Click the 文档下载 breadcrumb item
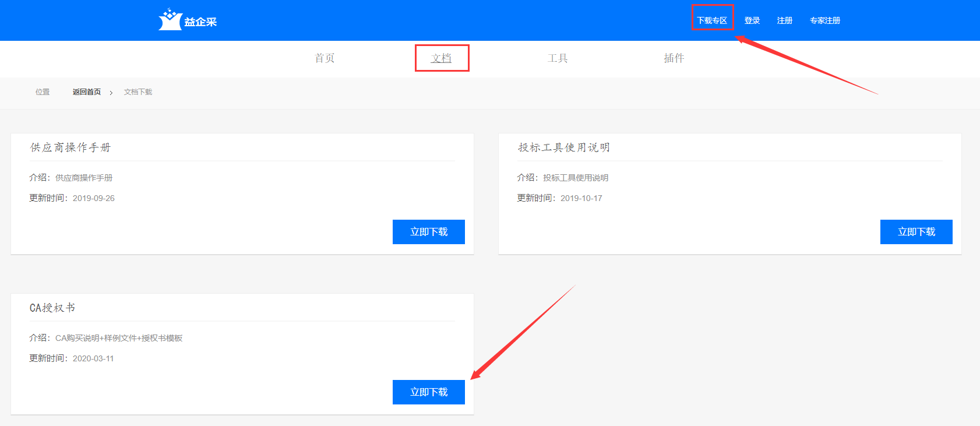Viewport: 980px width, 426px height. tap(138, 92)
